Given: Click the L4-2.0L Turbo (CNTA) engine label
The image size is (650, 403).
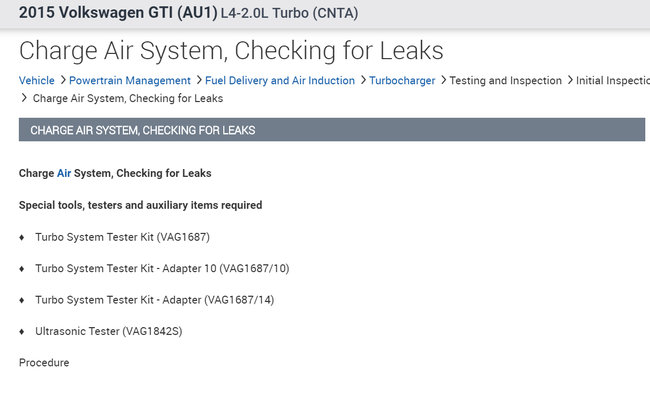Looking at the screenshot, I should click(x=288, y=14).
